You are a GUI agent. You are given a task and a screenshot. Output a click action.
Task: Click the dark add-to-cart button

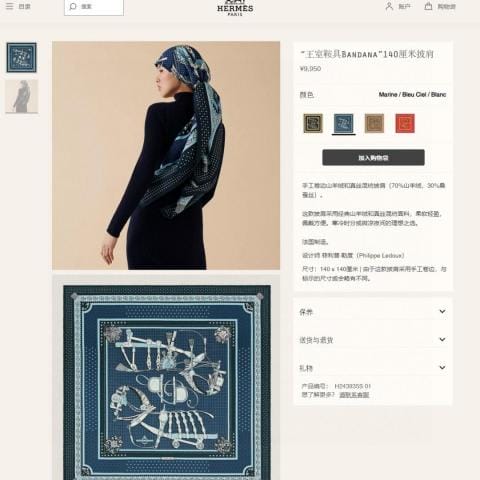click(373, 157)
